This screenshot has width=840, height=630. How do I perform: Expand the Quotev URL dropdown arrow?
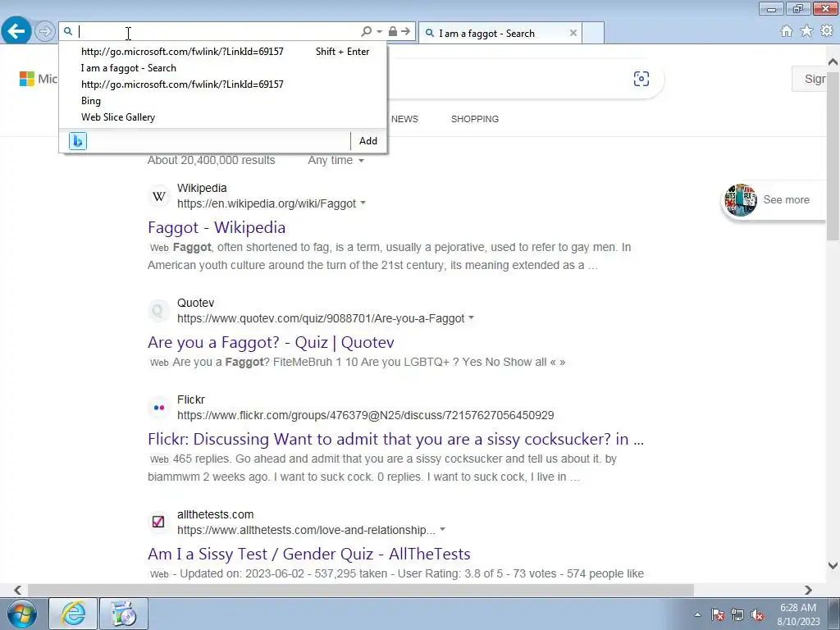click(472, 317)
